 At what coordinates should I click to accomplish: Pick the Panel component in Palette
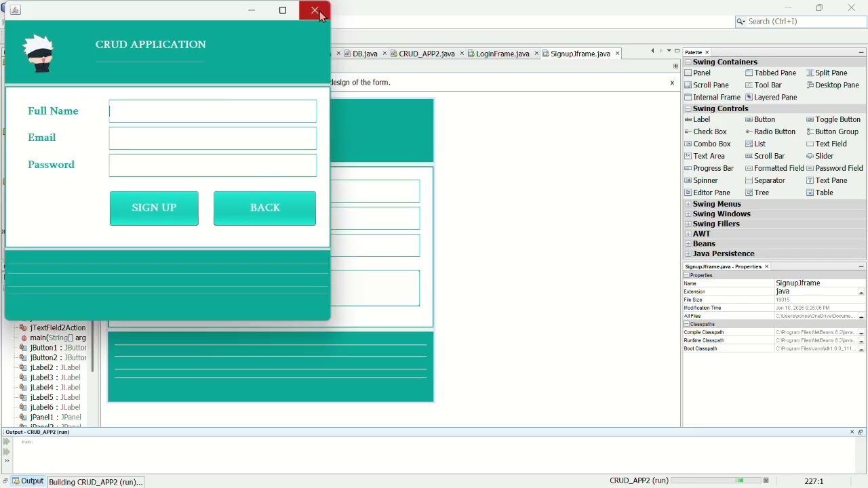698,73
